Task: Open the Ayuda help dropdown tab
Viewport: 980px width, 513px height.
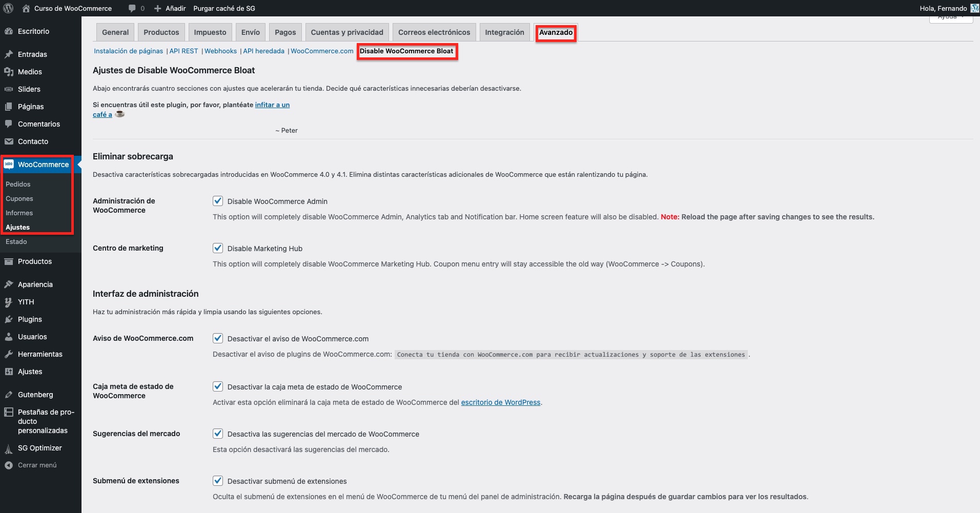Action: (951, 18)
